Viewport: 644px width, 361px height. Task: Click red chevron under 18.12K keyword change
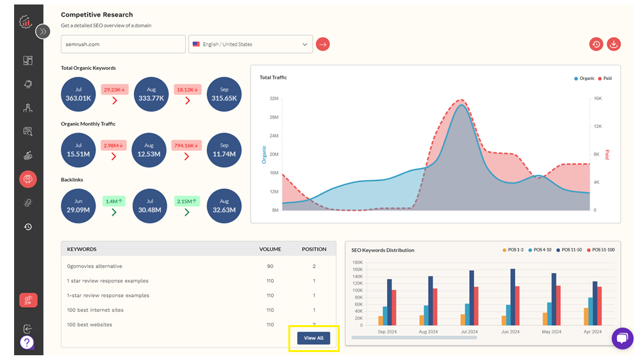pyautogui.click(x=187, y=101)
